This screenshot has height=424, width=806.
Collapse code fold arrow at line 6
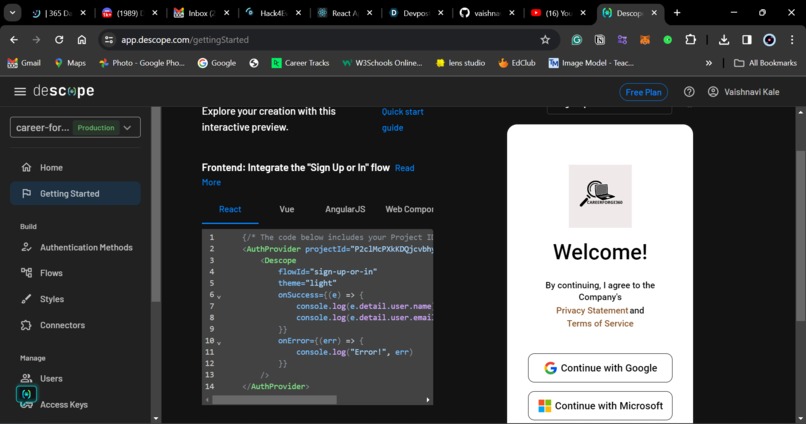click(219, 297)
